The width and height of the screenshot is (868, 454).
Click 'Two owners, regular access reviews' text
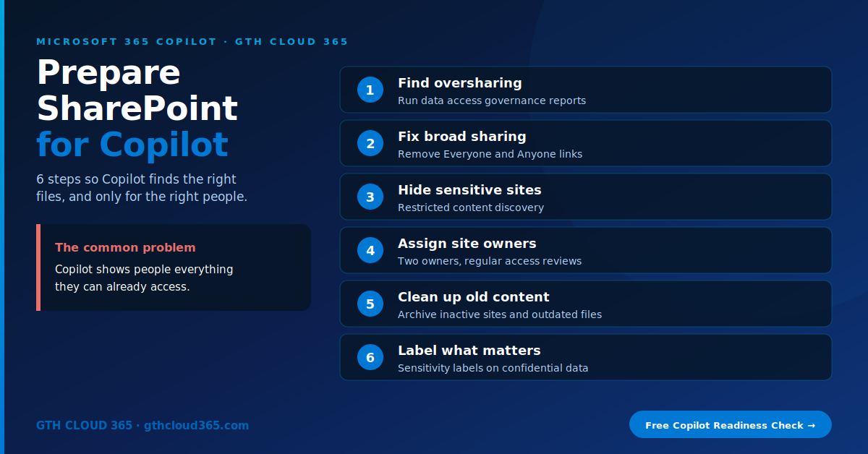(x=490, y=261)
